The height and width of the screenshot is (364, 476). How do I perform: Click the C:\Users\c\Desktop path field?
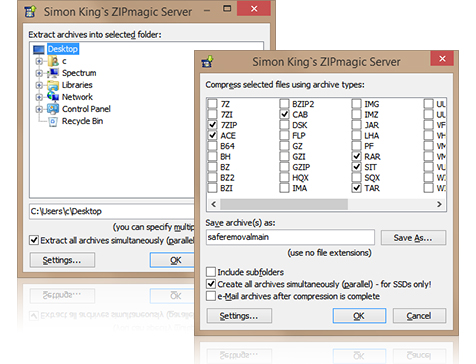(x=112, y=211)
